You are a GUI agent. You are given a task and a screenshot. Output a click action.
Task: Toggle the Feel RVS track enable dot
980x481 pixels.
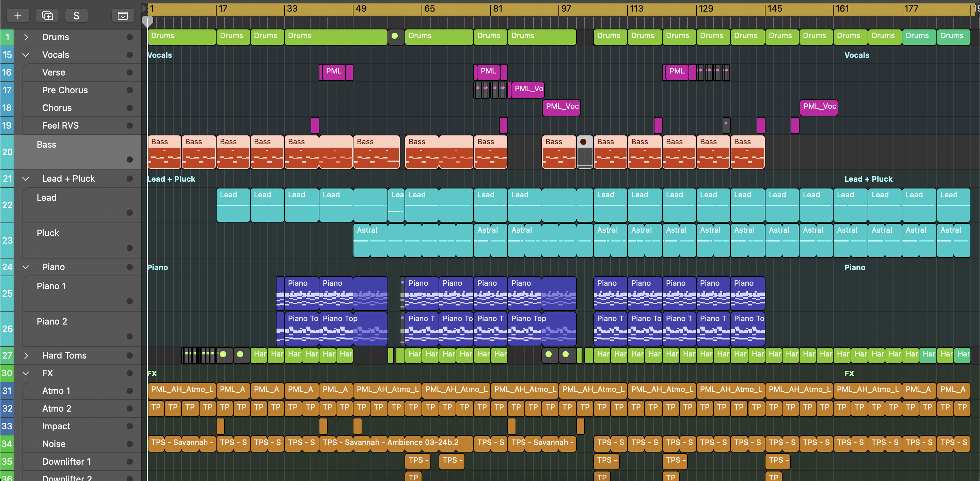pyautogui.click(x=130, y=126)
